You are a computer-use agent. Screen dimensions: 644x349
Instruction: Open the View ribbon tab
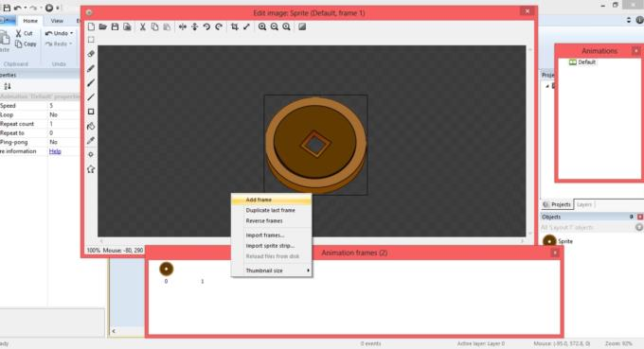click(57, 21)
